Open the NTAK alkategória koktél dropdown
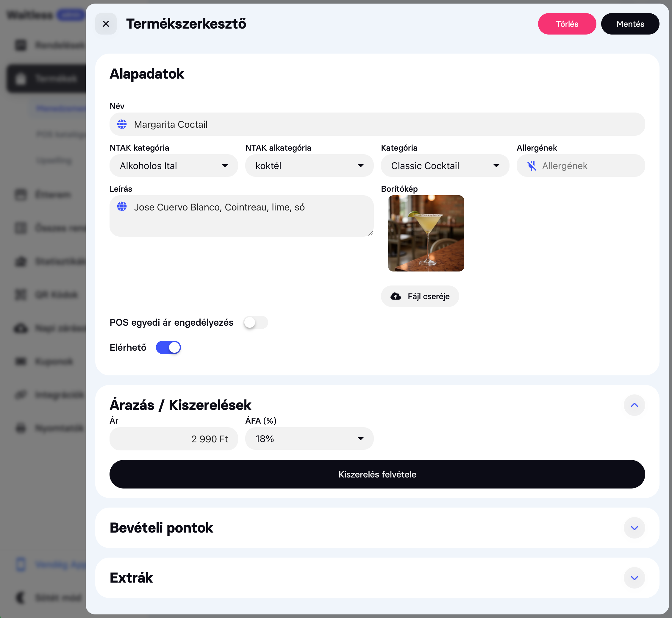 [309, 166]
